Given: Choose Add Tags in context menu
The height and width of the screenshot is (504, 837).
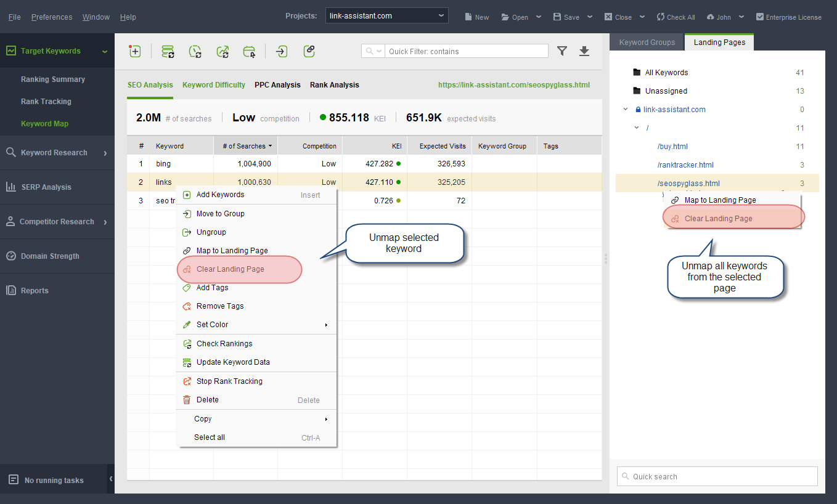Looking at the screenshot, I should pyautogui.click(x=256, y=288).
